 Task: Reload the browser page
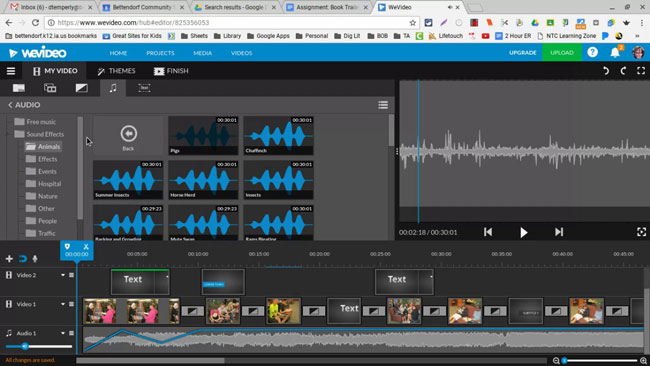click(x=35, y=23)
